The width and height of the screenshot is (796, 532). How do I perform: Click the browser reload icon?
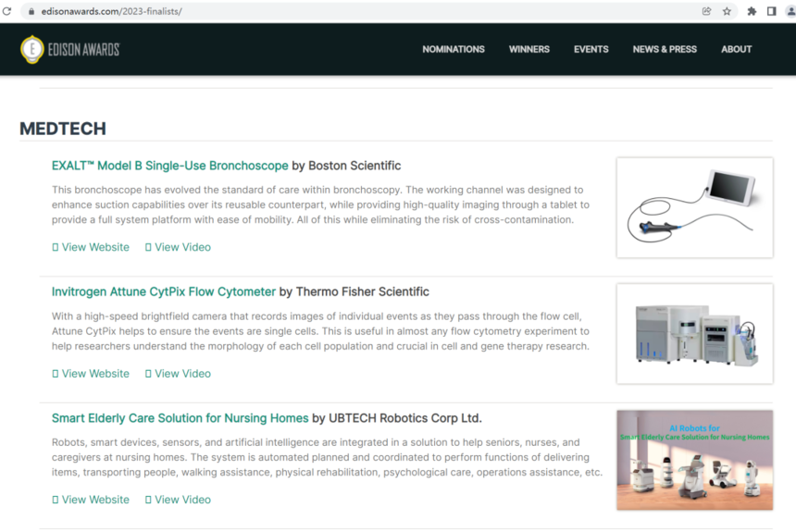tap(6, 11)
